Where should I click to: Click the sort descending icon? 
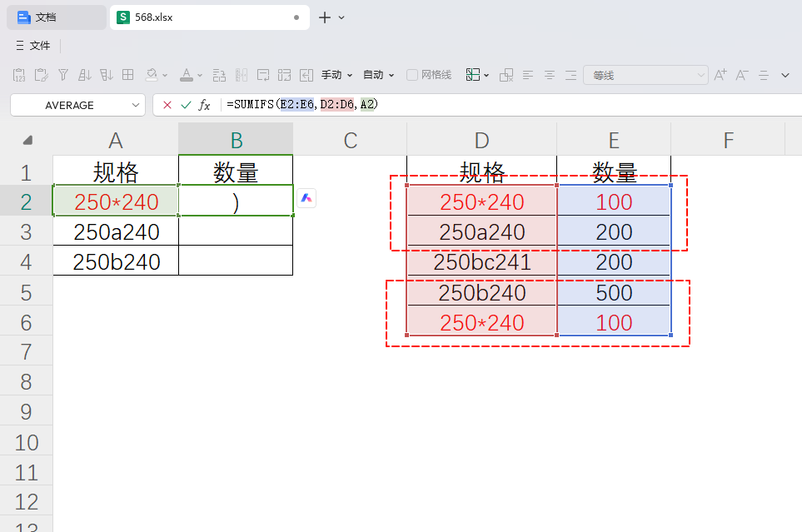coord(107,75)
